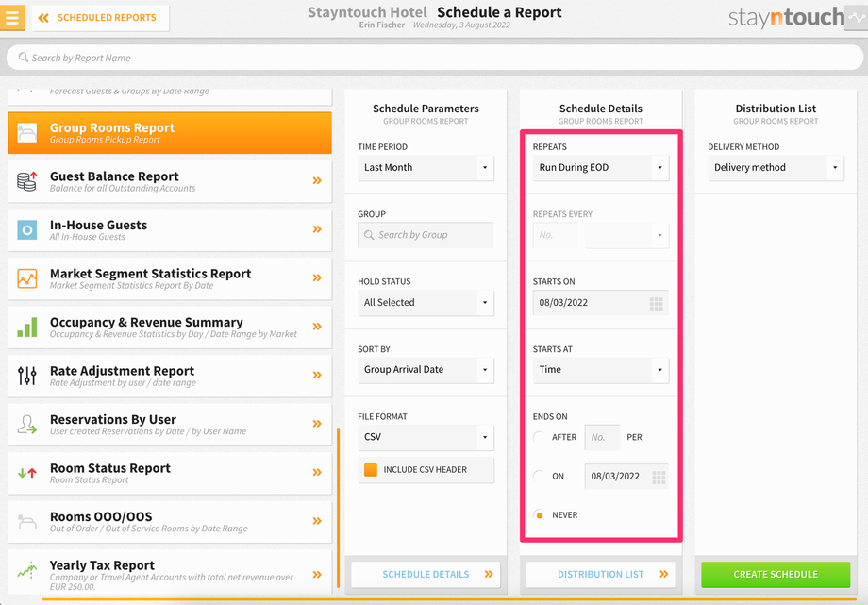The height and width of the screenshot is (605, 868).
Task: Select Market Segment Statistics Report in list
Action: (x=170, y=278)
